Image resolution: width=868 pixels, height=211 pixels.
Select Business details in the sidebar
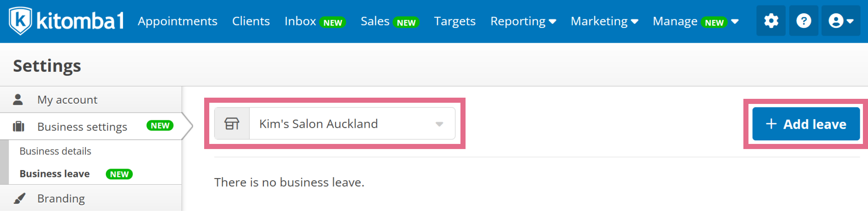coord(55,151)
